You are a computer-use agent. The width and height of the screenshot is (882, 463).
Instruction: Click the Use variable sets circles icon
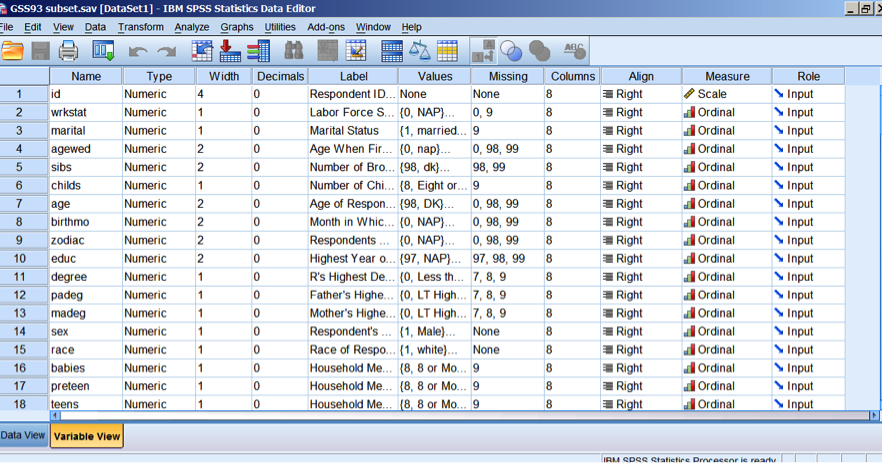511,51
